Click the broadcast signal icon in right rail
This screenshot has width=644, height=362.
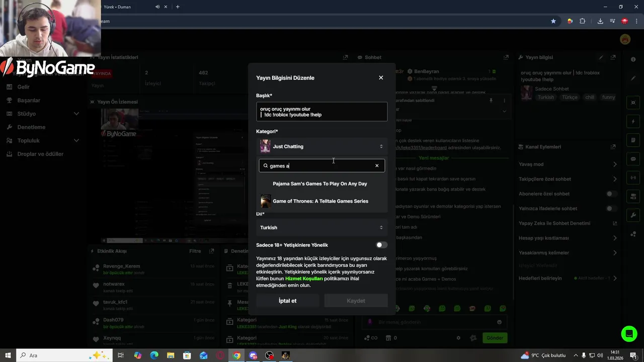click(633, 177)
